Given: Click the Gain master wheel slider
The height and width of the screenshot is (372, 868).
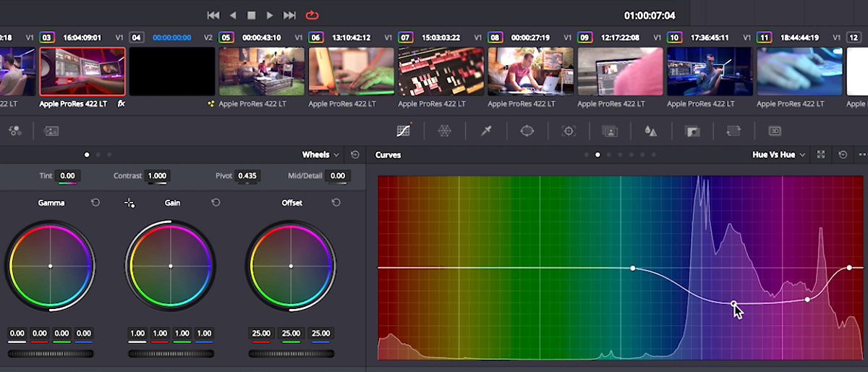Looking at the screenshot, I should (171, 354).
